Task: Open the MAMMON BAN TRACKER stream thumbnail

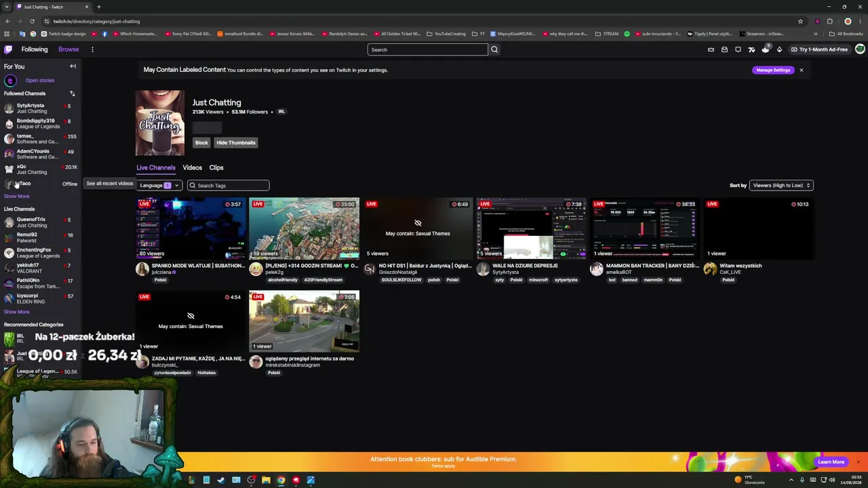Action: (645, 228)
